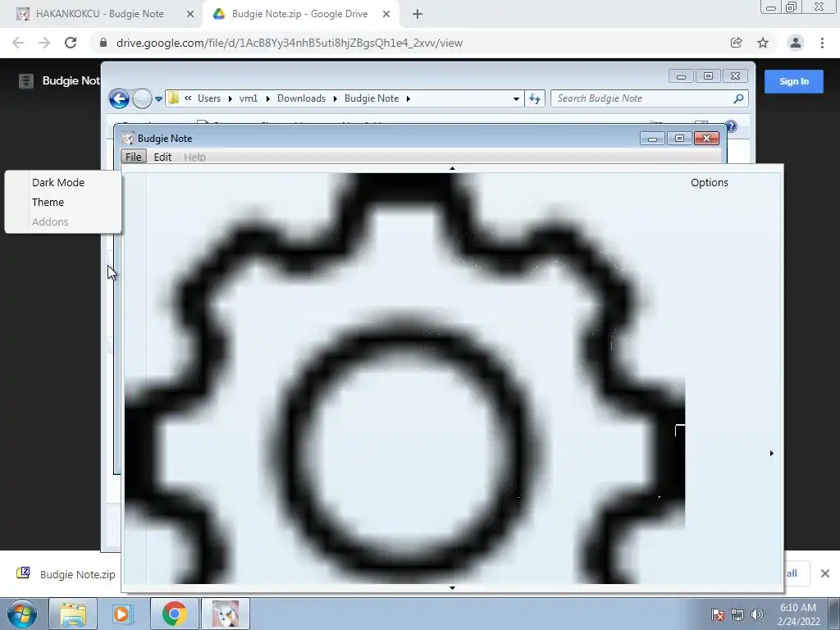The image size is (840, 630).
Task: Click Budgie Note taskbar icon
Action: (x=226, y=614)
